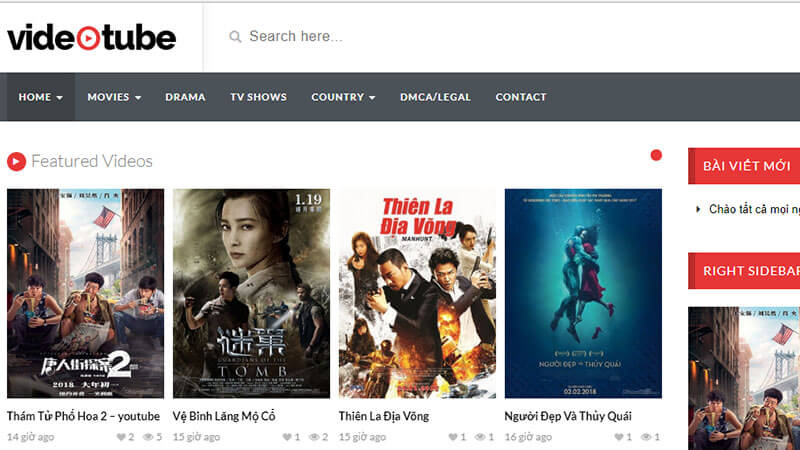Click the RIGHT SIDEBAR header
Viewport: 800px width, 450px height.
[744, 271]
